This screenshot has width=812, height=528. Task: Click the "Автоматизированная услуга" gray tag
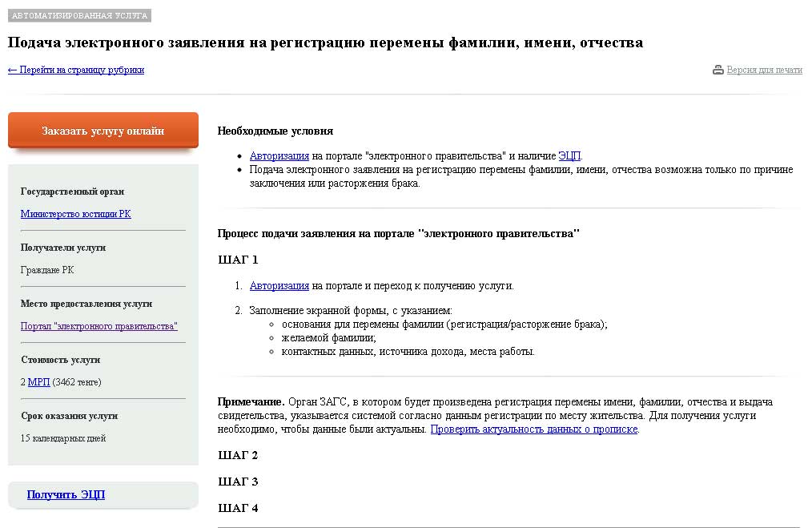tap(79, 15)
